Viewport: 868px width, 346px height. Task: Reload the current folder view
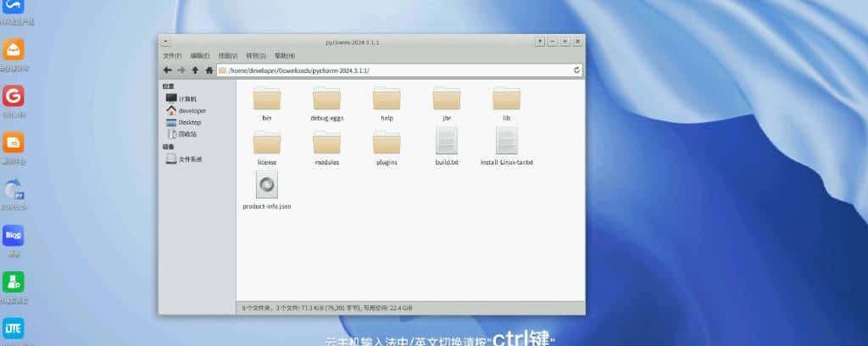tap(577, 70)
